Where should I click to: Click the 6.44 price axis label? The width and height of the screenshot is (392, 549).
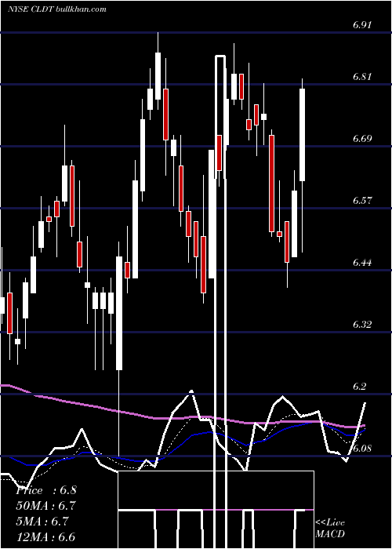tap(362, 263)
